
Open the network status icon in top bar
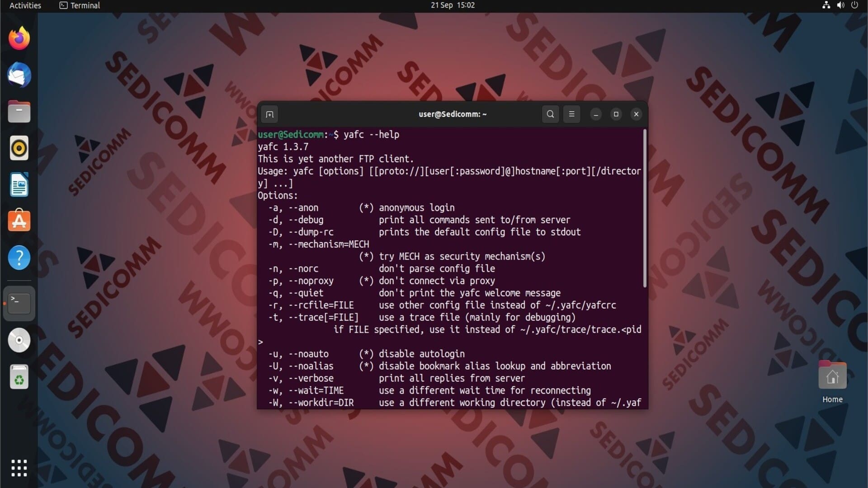pos(826,5)
